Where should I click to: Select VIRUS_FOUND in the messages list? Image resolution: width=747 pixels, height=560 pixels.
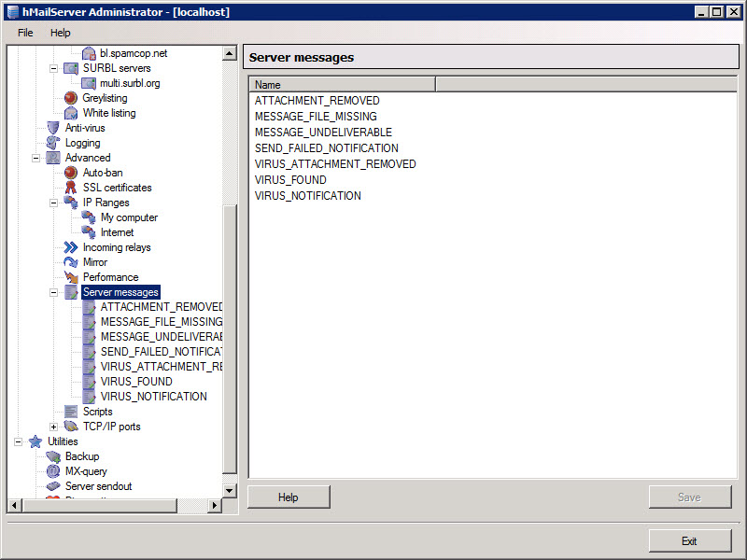pos(290,180)
